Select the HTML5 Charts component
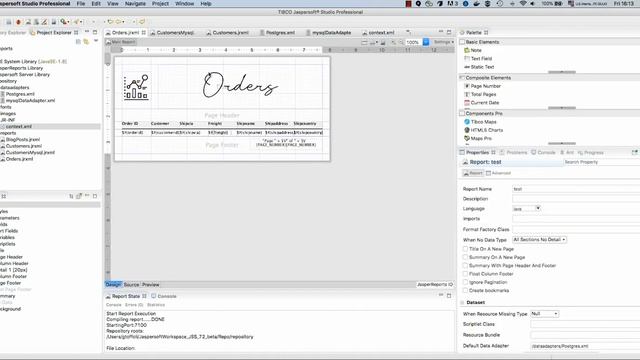 tap(483, 130)
